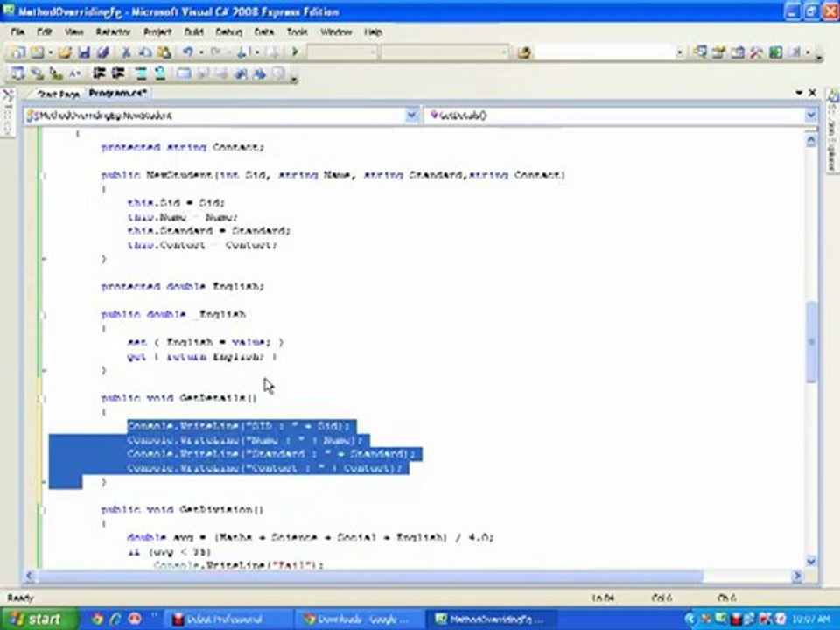This screenshot has width=840, height=630.
Task: Open the Find combo box dropdown arrow
Action: pos(679,52)
